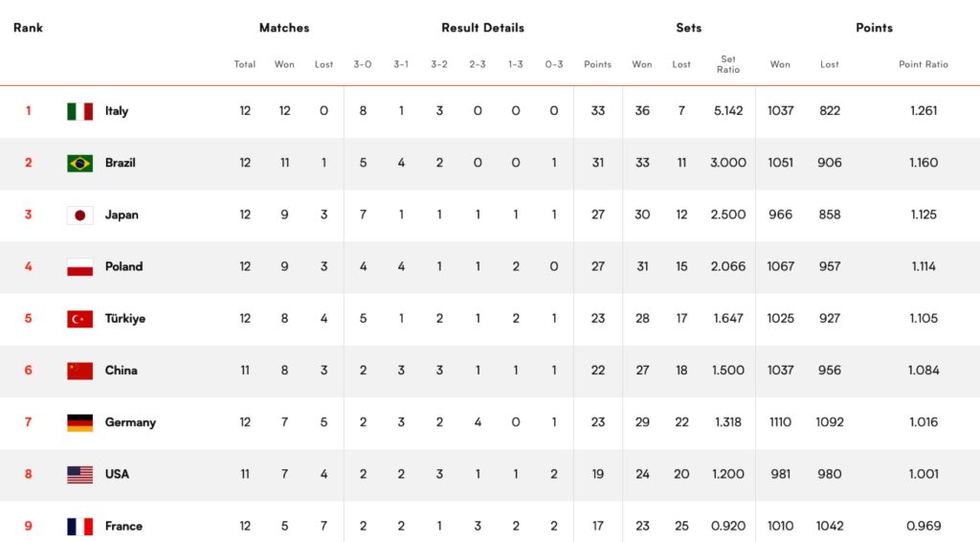980x542 pixels.
Task: Open the Brazil team name link
Action: [x=120, y=163]
